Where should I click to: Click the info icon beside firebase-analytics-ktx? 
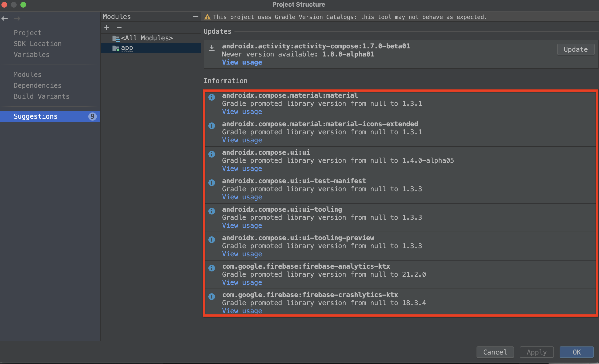[211, 268]
